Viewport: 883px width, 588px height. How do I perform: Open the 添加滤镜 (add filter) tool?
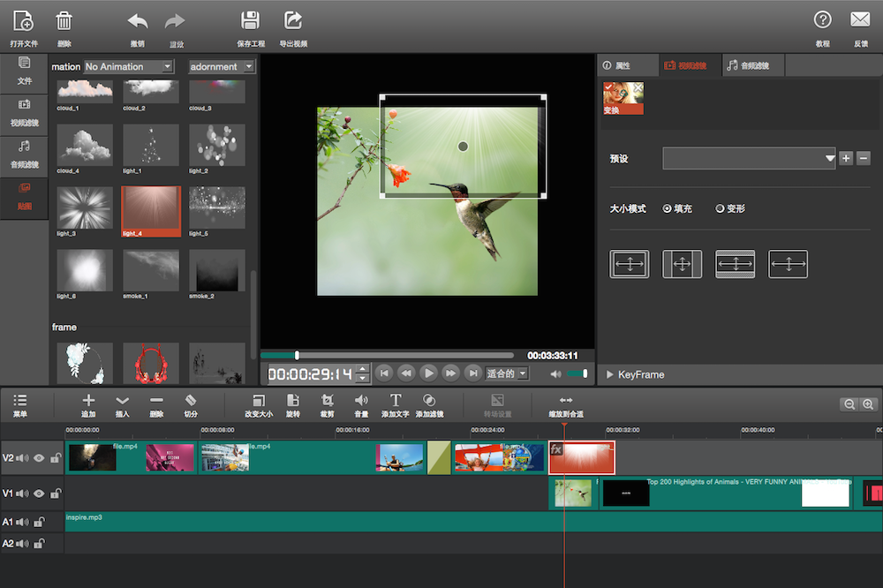point(429,405)
